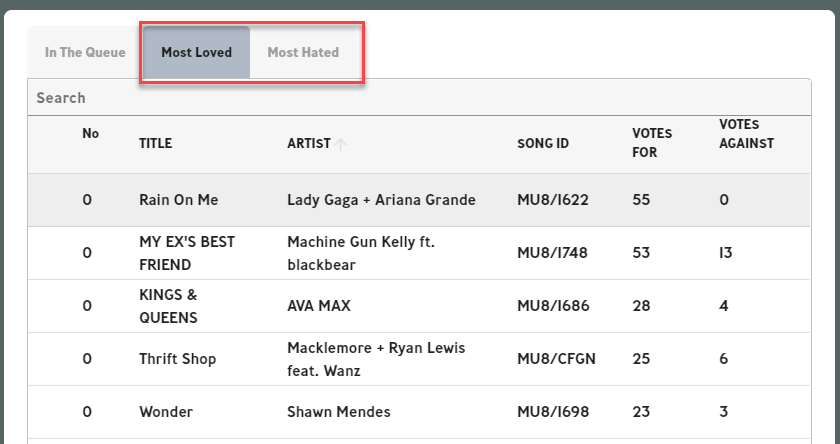The width and height of the screenshot is (840, 444).
Task: Sort by the TITLE column header
Action: 156,144
